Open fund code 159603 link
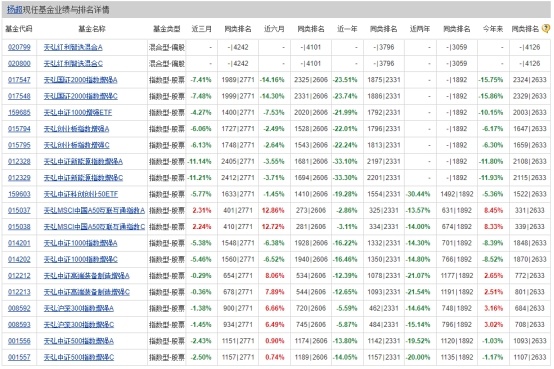 (x=19, y=194)
